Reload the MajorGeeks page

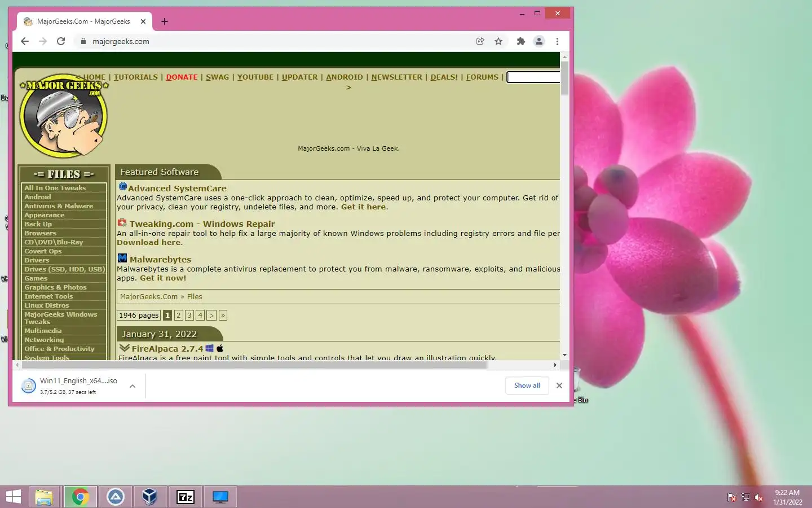pyautogui.click(x=61, y=41)
